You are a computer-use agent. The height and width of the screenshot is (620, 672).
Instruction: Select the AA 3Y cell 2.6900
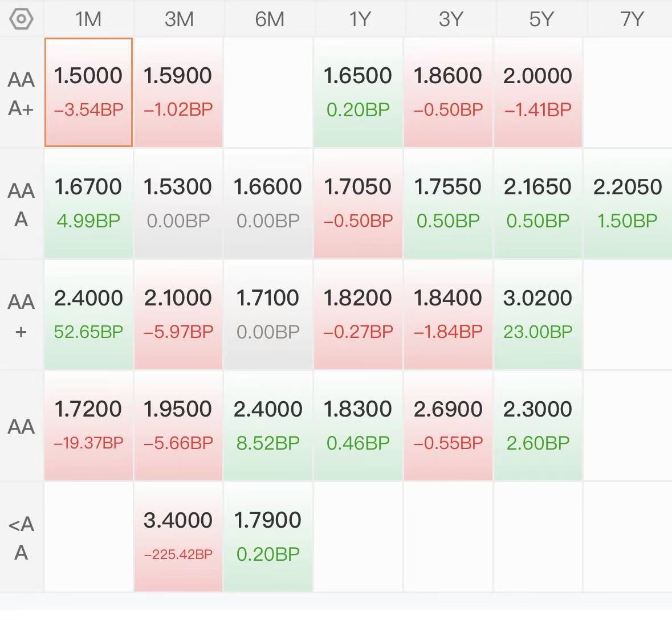[448, 426]
